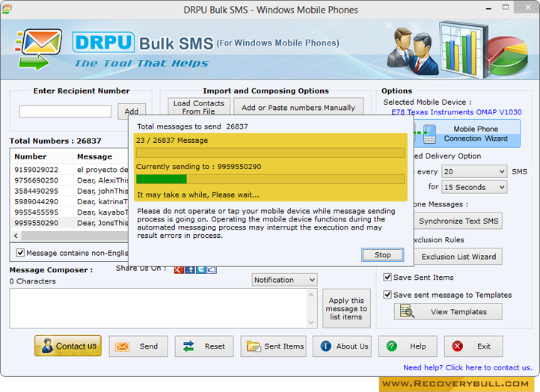Click the Message column header
Image resolution: width=540 pixels, height=392 pixels.
[x=100, y=156]
